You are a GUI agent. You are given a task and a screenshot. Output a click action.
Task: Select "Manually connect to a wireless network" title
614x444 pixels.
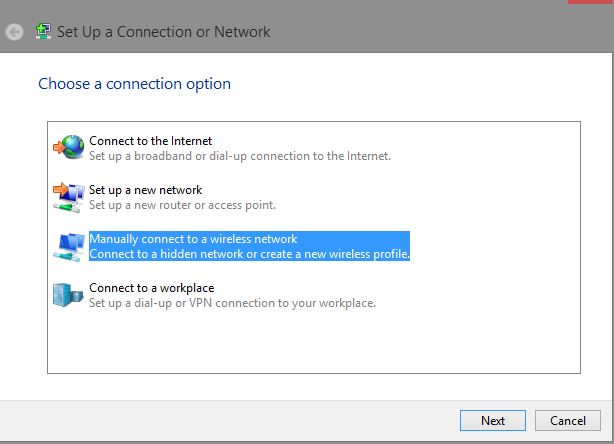click(x=193, y=239)
